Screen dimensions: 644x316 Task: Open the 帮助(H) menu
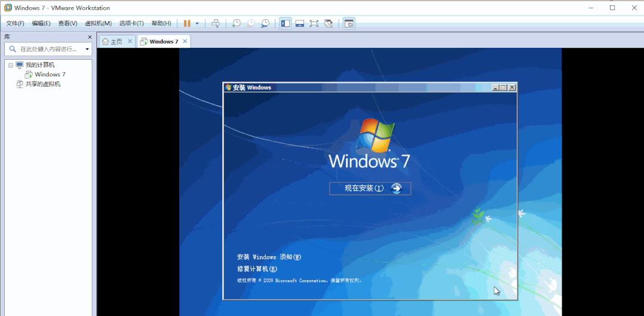click(x=161, y=23)
